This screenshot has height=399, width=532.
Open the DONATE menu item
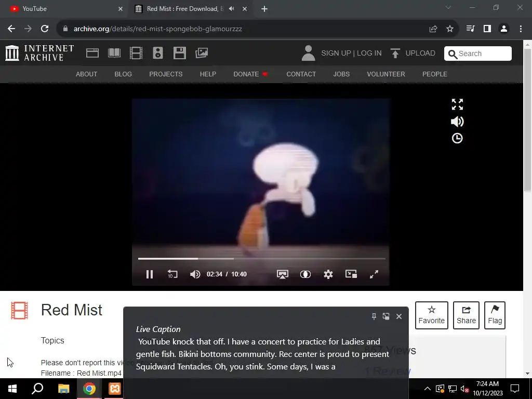pos(250,74)
